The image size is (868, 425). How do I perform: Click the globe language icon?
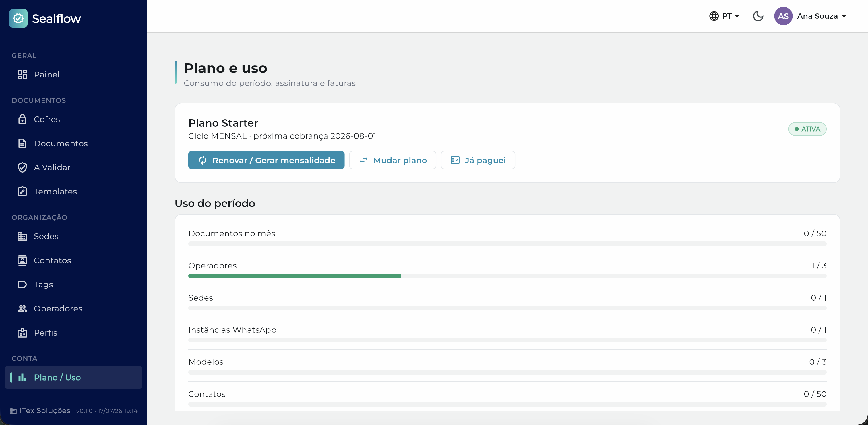(x=714, y=16)
